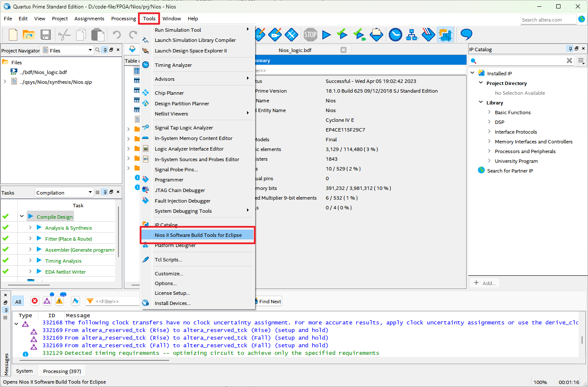Collapse the Installed IP tree

tap(472, 73)
